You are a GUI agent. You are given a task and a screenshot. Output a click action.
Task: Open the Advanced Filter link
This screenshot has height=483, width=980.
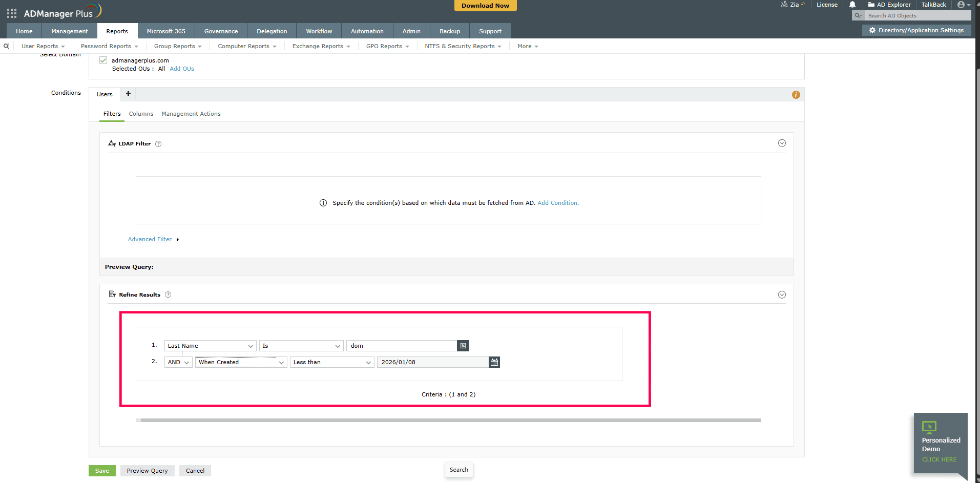[x=150, y=239]
